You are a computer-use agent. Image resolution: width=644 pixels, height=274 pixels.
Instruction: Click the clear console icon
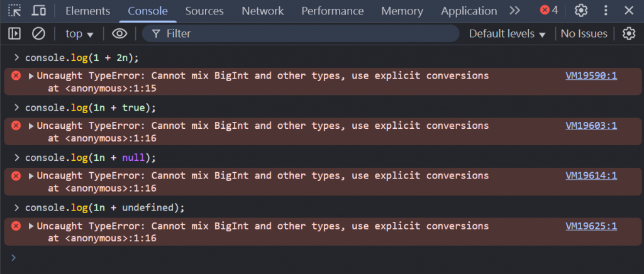click(x=38, y=34)
